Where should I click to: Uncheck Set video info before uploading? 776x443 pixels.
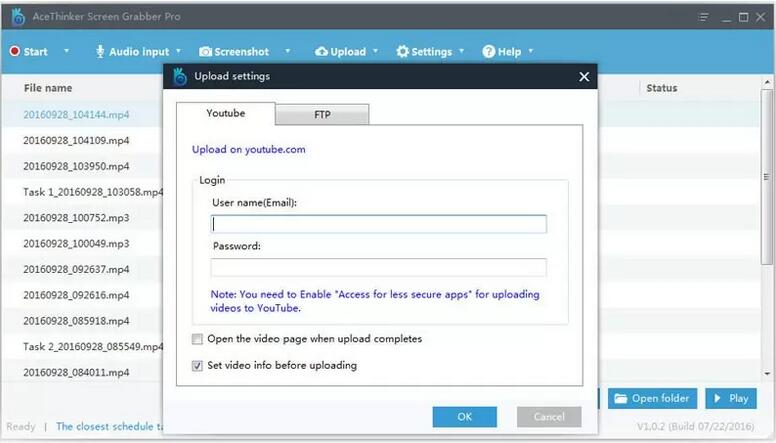[x=197, y=366]
